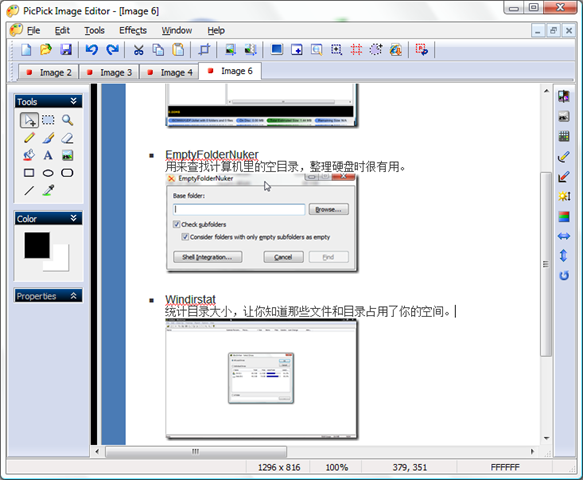Pick the black foreground color swatch
Image resolution: width=583 pixels, height=480 pixels.
coord(37,245)
